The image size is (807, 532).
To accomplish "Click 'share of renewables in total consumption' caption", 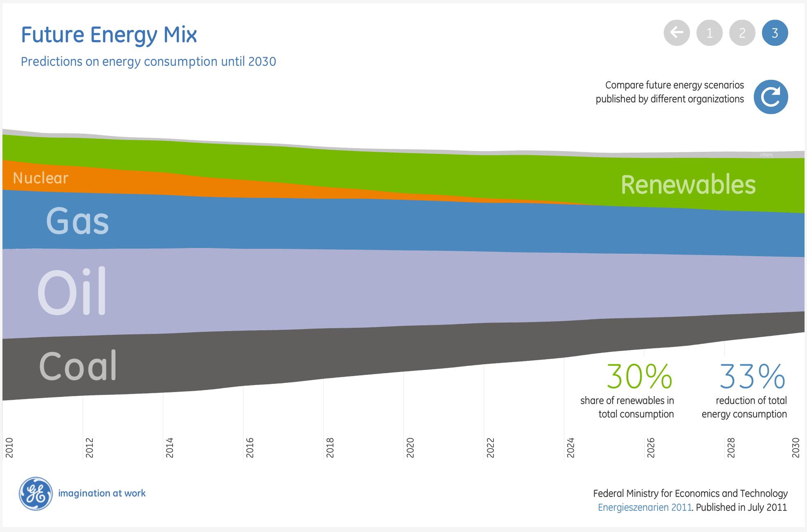I will coord(627,407).
